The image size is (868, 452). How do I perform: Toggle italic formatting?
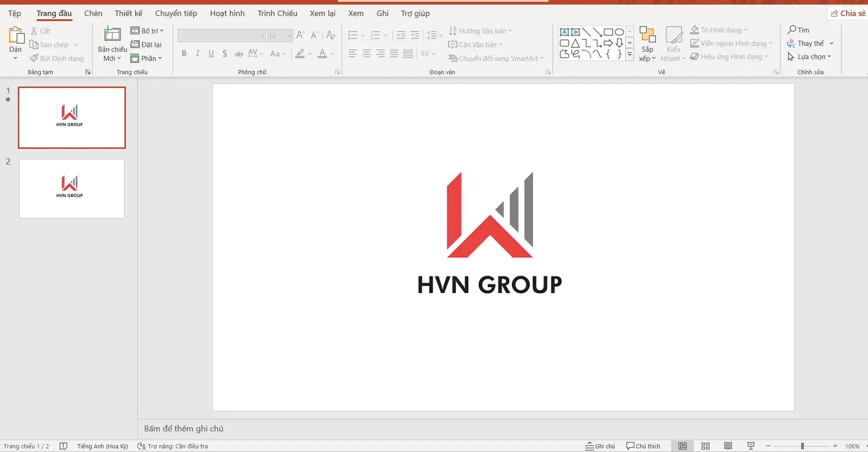(197, 54)
